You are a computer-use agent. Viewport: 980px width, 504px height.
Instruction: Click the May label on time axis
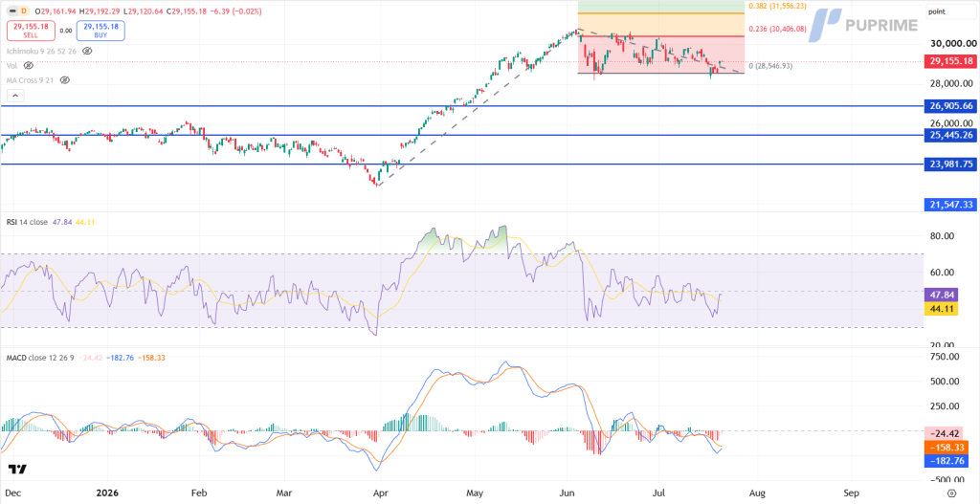pos(475,493)
